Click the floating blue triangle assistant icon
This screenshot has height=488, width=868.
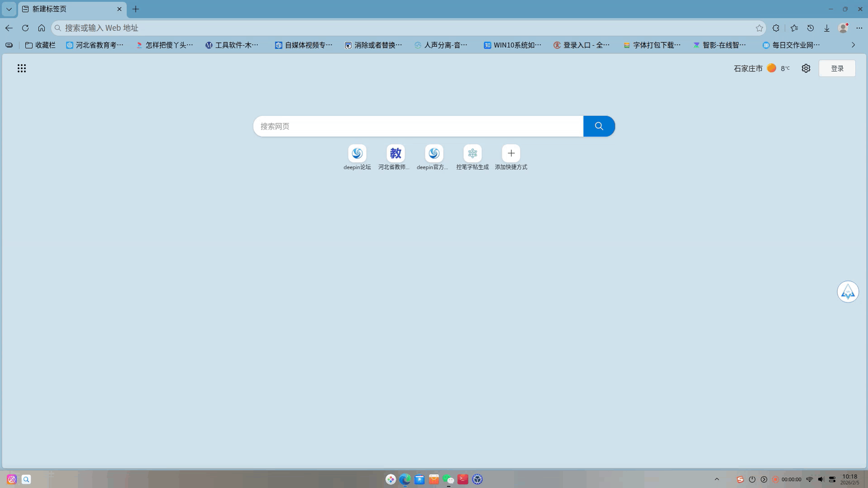pyautogui.click(x=848, y=292)
